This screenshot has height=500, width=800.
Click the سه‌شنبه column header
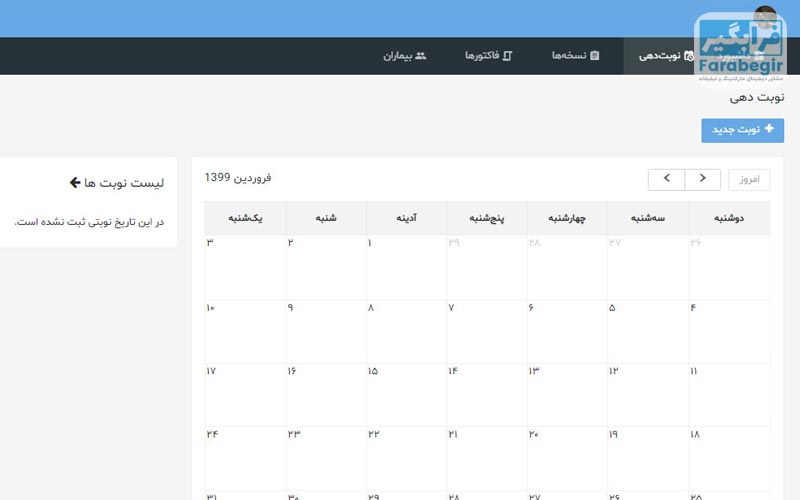click(x=648, y=218)
